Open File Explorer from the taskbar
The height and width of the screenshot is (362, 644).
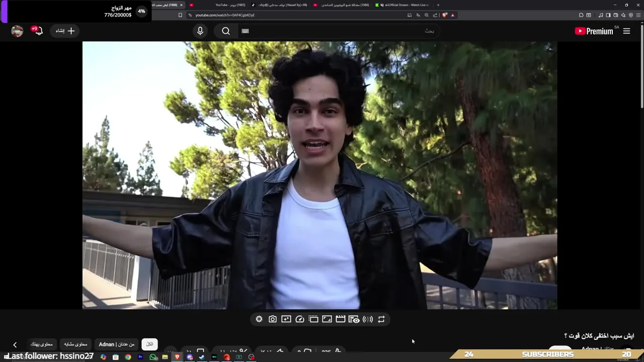point(165,357)
